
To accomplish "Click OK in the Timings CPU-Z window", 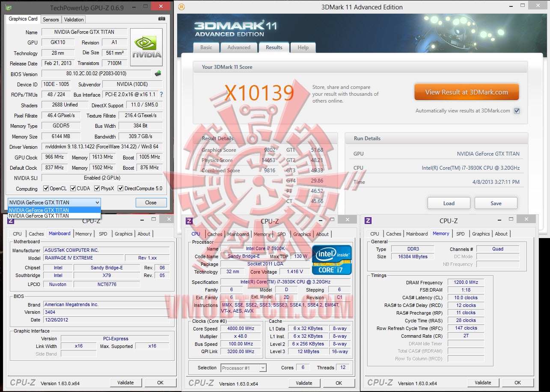I will click(518, 383).
